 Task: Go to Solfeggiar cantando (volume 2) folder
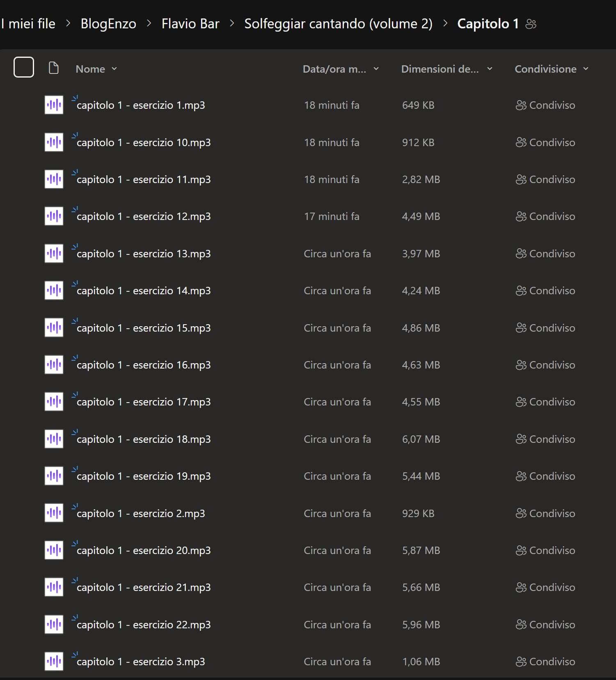[x=338, y=24]
